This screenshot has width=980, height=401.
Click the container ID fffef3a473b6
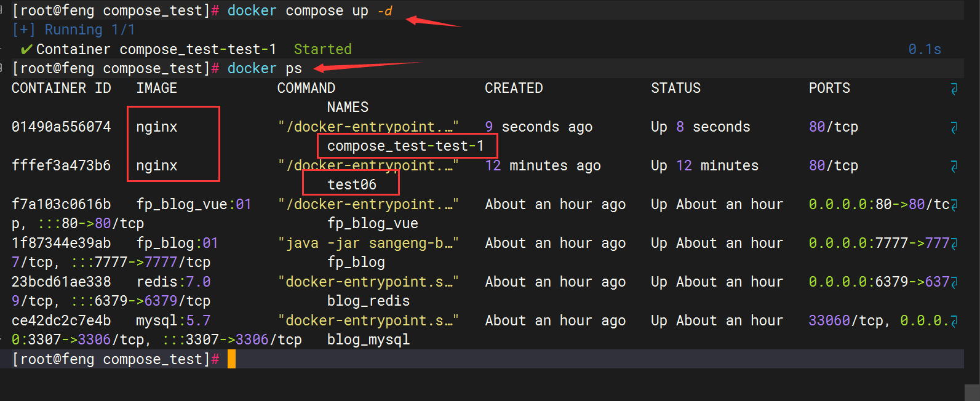coord(61,166)
